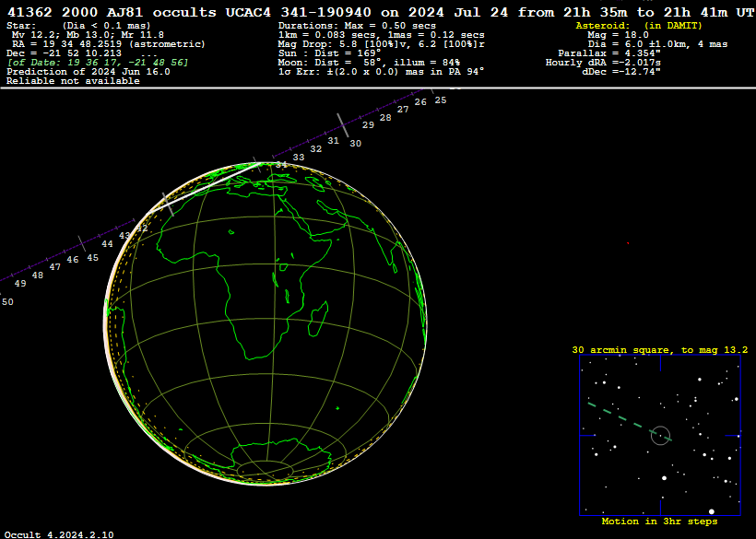Click the minute label "25" on the path
756x539 pixels.
pyautogui.click(x=441, y=100)
